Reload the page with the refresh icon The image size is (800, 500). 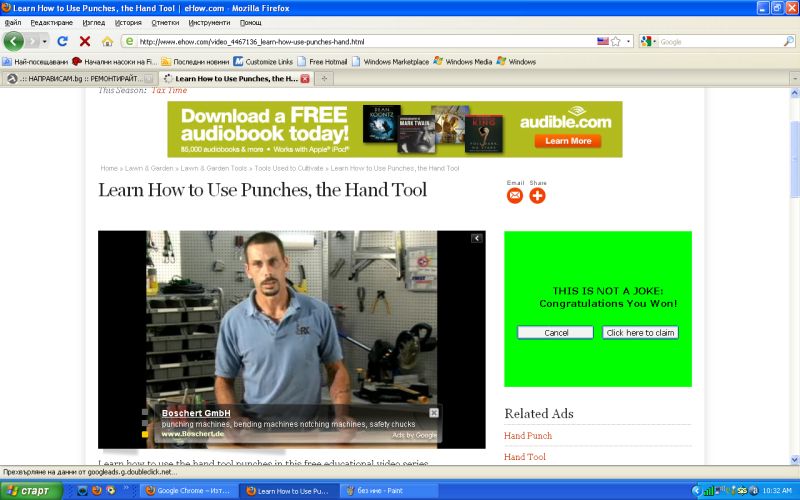tap(62, 41)
